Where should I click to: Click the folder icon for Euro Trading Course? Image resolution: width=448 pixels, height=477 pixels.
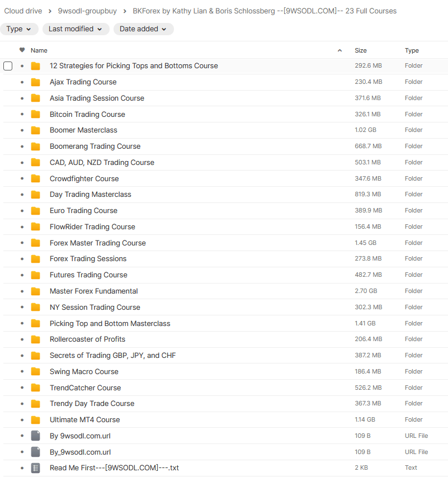pyautogui.click(x=36, y=211)
